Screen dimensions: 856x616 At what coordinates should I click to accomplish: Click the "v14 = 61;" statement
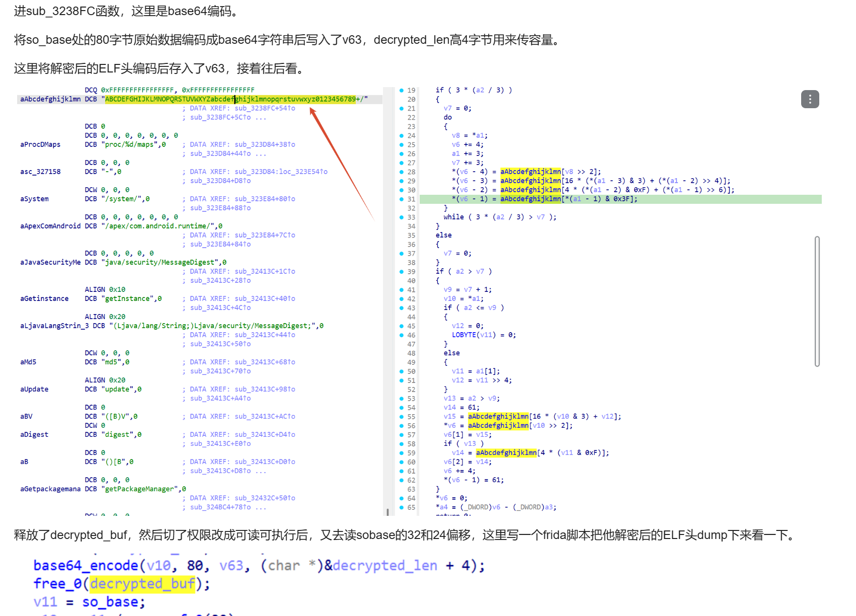click(x=461, y=407)
